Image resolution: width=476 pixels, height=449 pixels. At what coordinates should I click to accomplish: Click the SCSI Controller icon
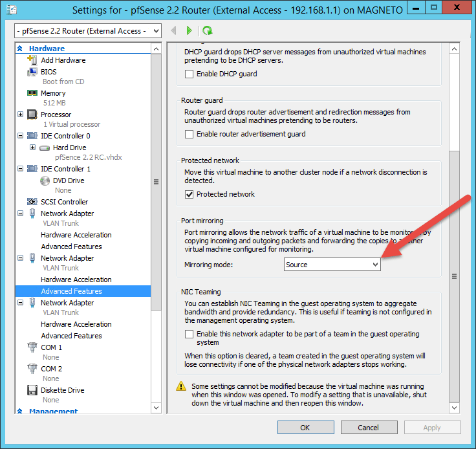(x=32, y=202)
